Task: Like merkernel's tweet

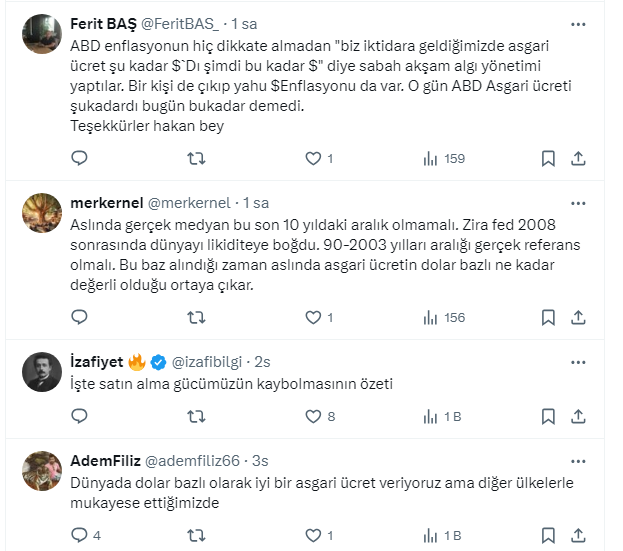Action: tap(313, 318)
